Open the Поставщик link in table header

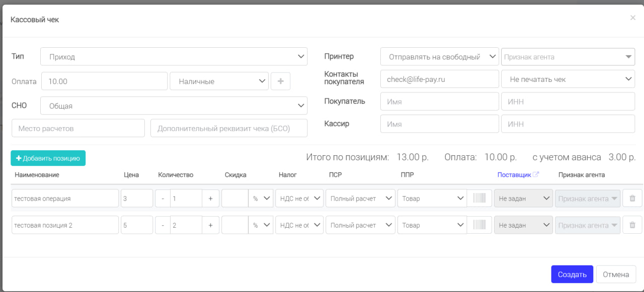point(514,174)
